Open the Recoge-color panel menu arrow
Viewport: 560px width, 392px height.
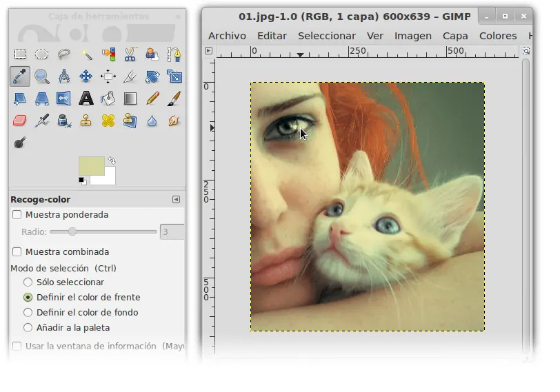click(176, 199)
